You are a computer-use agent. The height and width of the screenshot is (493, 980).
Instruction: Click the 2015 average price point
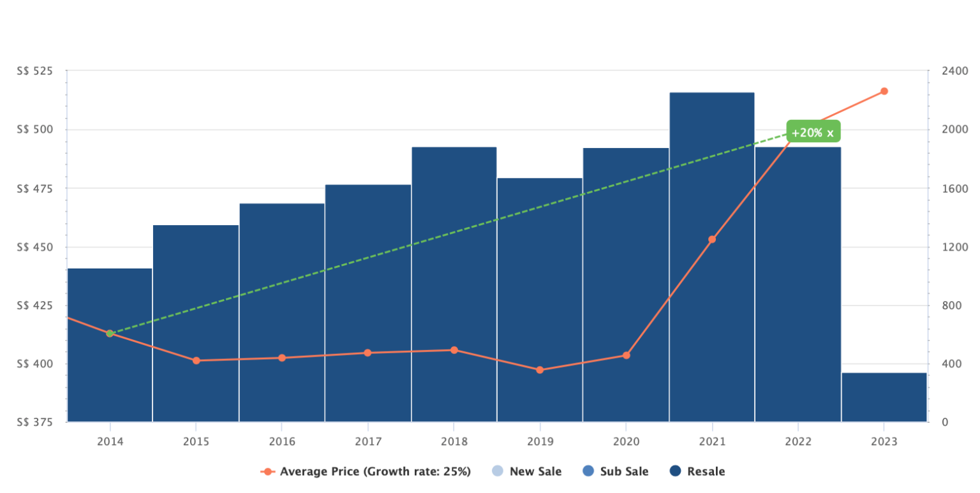(196, 360)
